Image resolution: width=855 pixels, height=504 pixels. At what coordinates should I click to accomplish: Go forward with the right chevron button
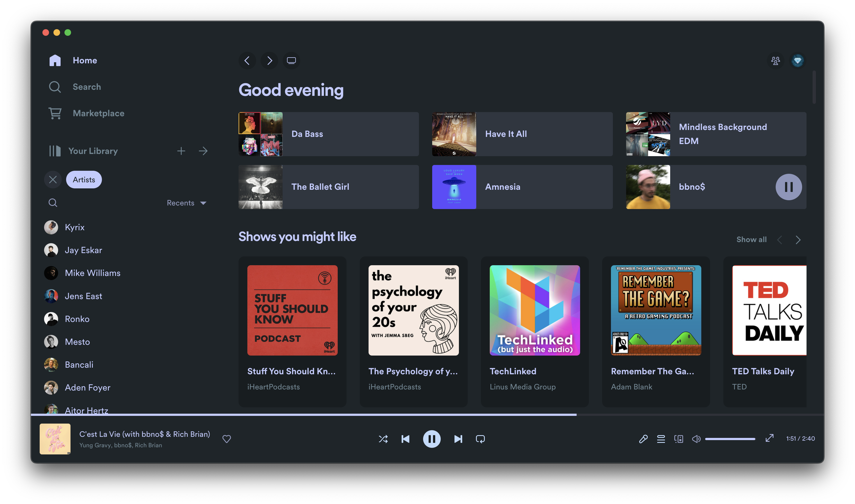point(269,61)
